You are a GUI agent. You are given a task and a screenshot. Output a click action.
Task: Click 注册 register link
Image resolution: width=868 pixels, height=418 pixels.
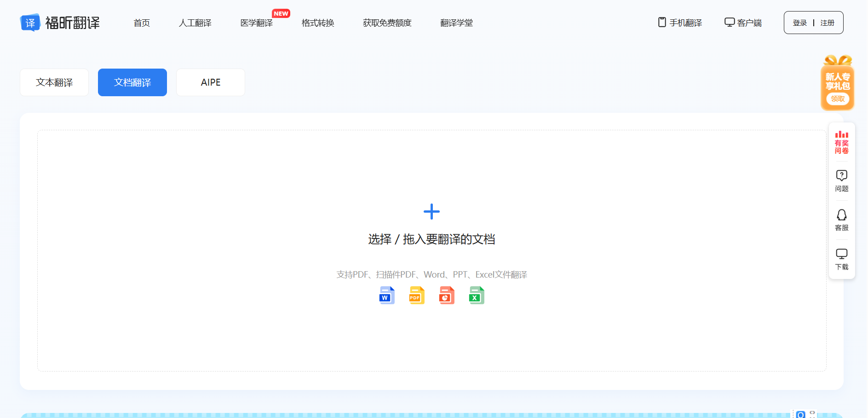coord(827,23)
